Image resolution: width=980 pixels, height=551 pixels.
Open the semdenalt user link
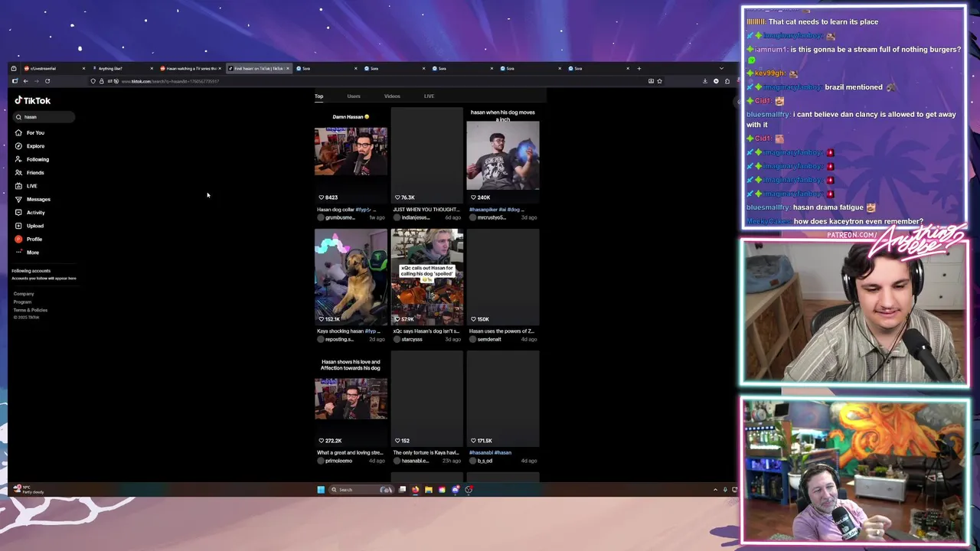point(489,339)
